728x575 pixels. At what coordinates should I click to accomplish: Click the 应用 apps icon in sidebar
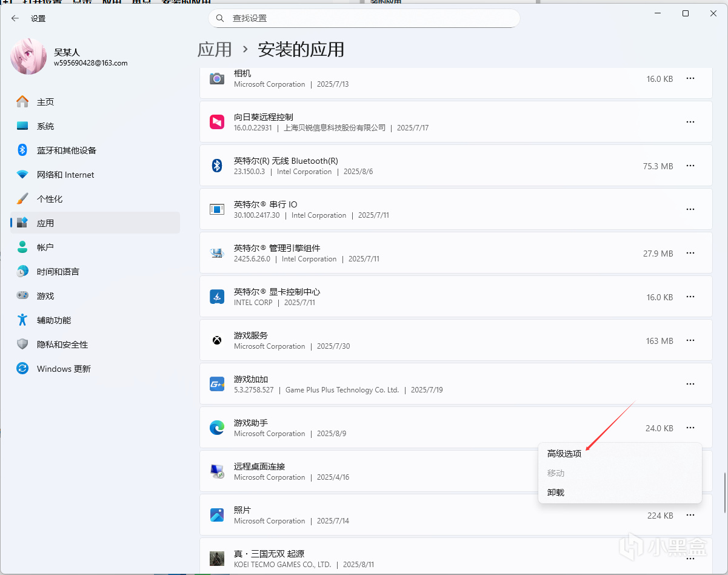tap(22, 223)
